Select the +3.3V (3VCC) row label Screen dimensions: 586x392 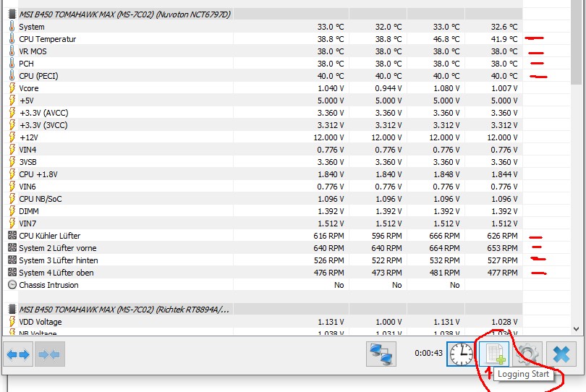pyautogui.click(x=43, y=125)
